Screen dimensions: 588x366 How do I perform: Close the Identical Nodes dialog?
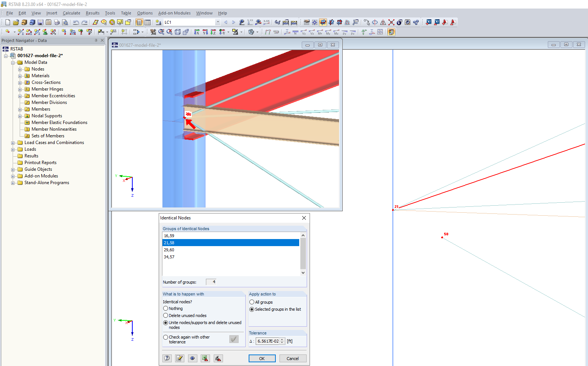coord(304,218)
